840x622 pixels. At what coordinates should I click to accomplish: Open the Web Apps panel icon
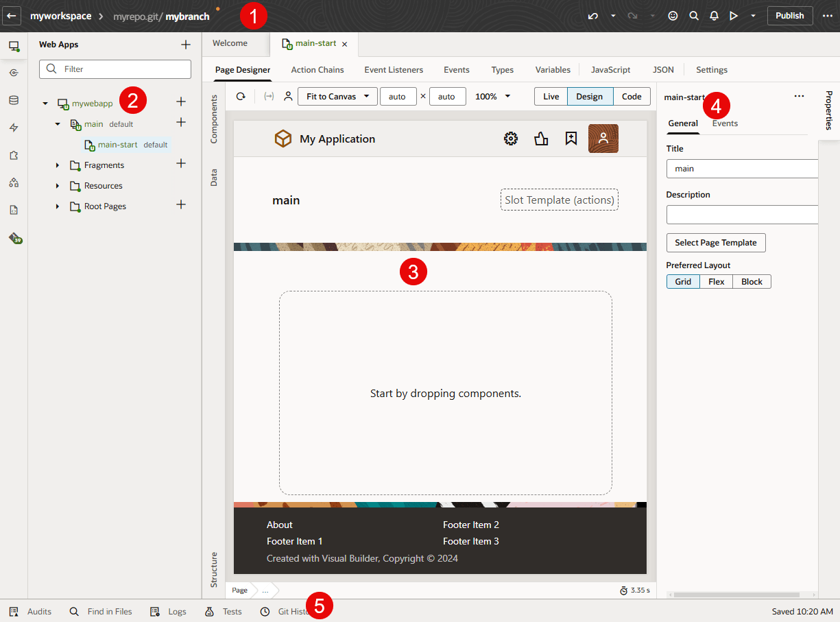14,46
